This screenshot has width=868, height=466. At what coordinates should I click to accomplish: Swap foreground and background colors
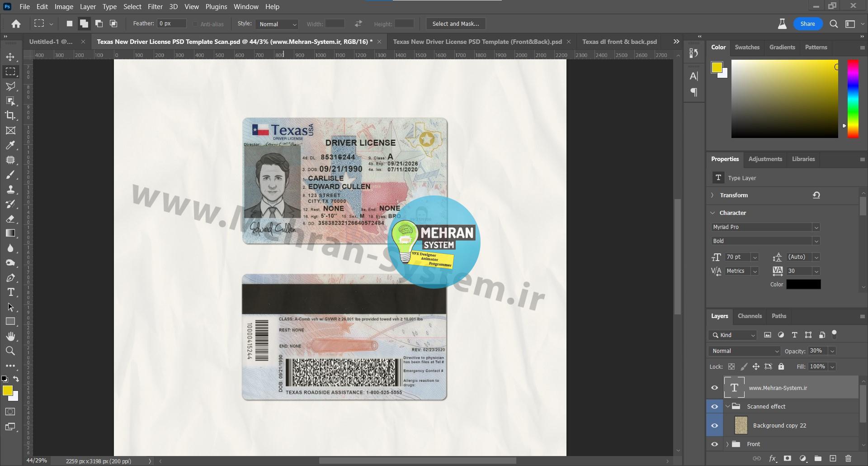point(16,379)
